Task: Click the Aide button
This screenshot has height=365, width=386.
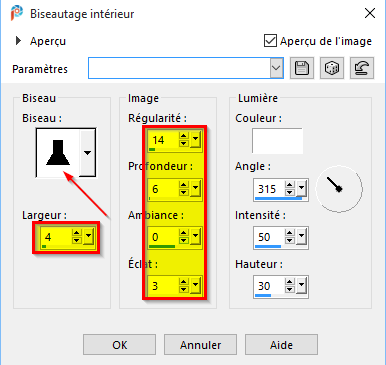Action: [x=281, y=345]
